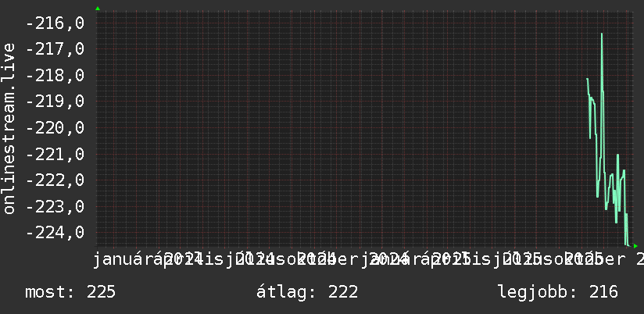Click the line's lowest point at chart bottom right
This screenshot has width=644, height=314.
[x=627, y=245]
